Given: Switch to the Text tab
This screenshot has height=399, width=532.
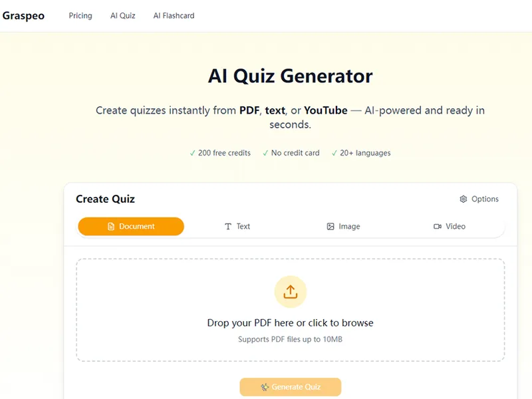Looking at the screenshot, I should coord(237,226).
